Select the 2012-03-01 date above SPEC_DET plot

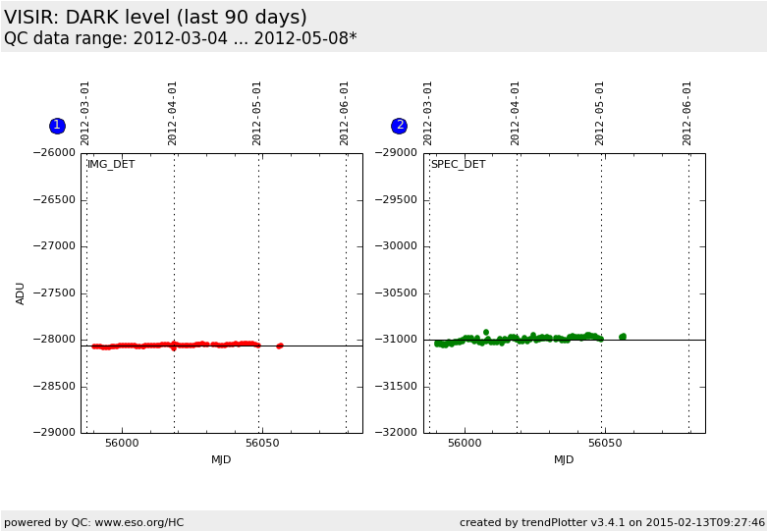[428, 113]
